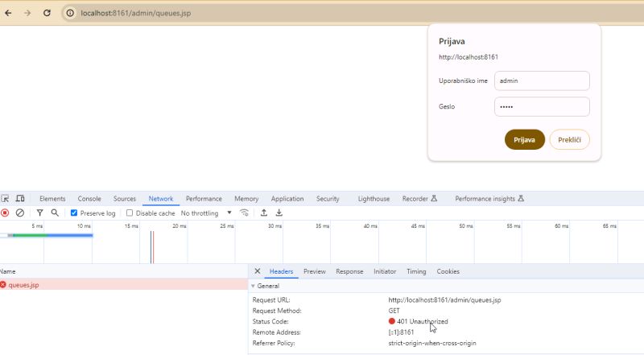Stop recording network log red button
Screen dimensions: 644x355
5,213
